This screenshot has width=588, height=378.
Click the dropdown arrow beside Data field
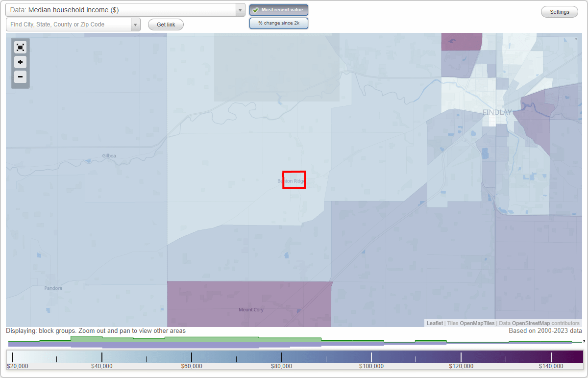point(240,9)
